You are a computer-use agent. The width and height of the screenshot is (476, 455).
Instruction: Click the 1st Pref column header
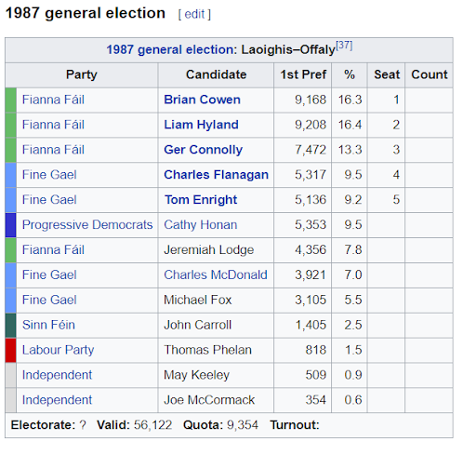pos(303,74)
